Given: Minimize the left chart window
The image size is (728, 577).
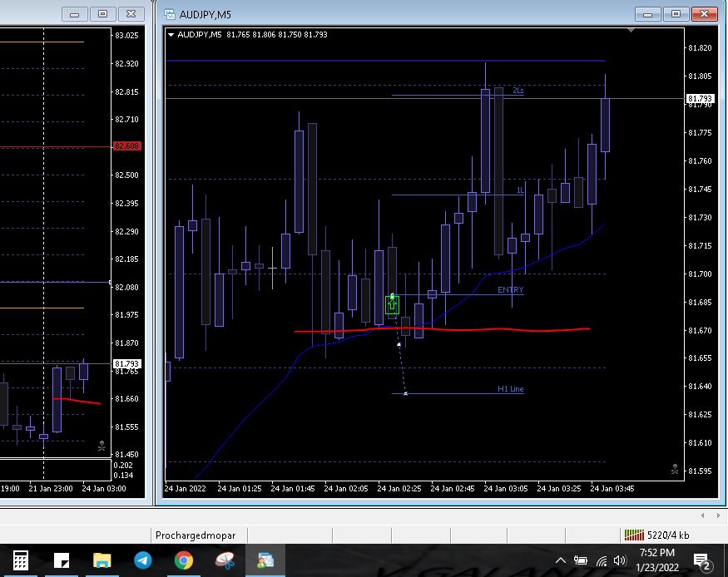Looking at the screenshot, I should point(74,14).
